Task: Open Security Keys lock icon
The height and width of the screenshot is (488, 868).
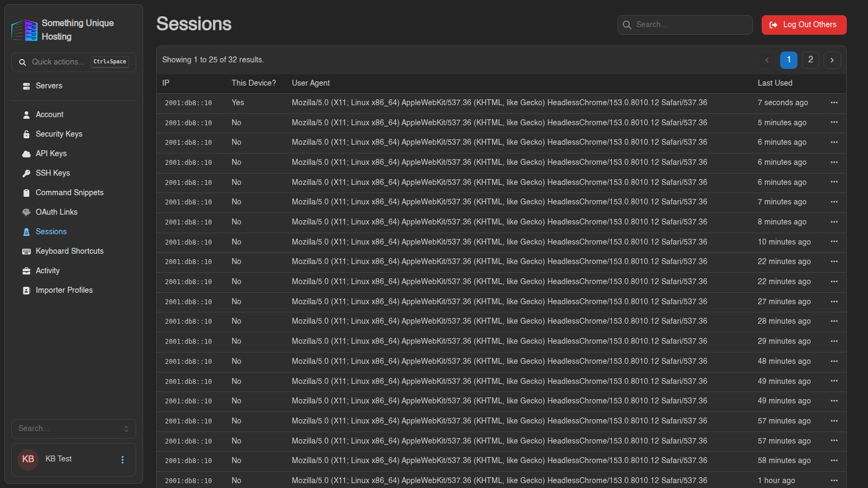Action: tap(26, 134)
